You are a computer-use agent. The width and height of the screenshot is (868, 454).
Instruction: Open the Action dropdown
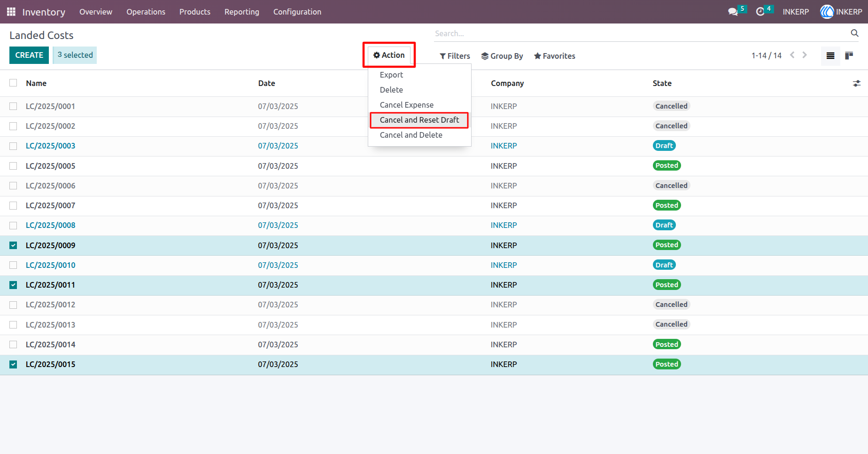coord(389,55)
